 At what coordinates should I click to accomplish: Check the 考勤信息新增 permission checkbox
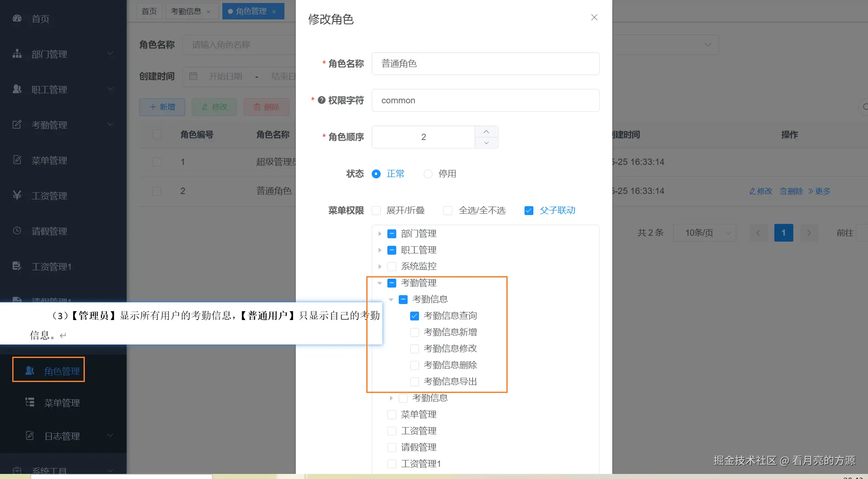[x=414, y=332]
